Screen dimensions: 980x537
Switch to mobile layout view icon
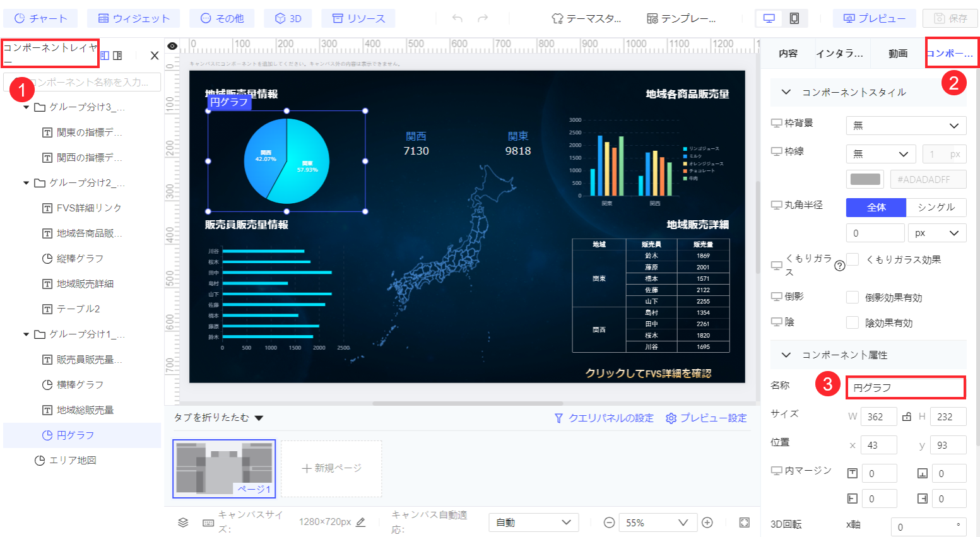click(794, 18)
